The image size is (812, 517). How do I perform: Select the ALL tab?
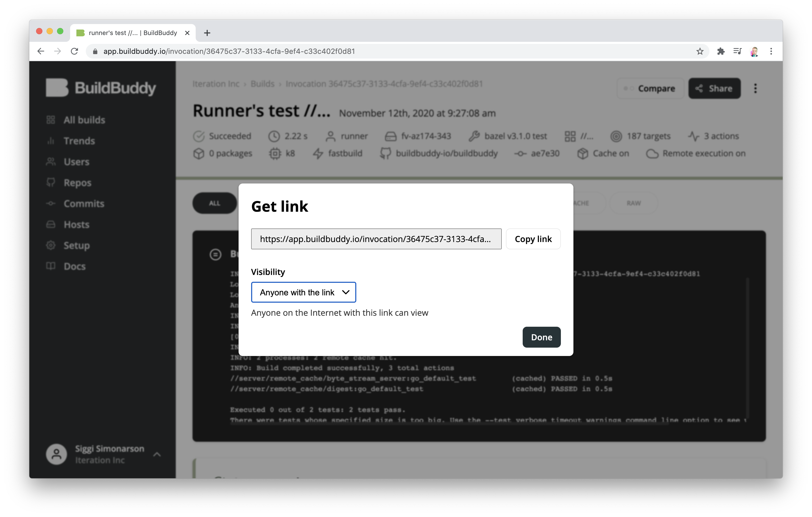point(215,203)
